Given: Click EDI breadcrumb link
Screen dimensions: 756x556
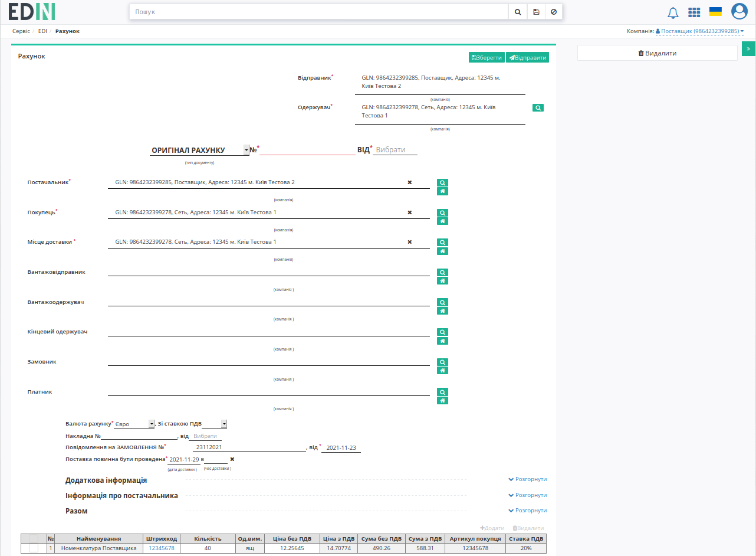Looking at the screenshot, I should point(42,31).
